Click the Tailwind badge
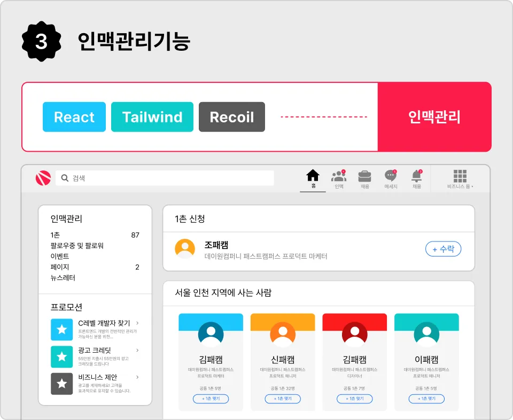513x420 pixels. coord(152,117)
